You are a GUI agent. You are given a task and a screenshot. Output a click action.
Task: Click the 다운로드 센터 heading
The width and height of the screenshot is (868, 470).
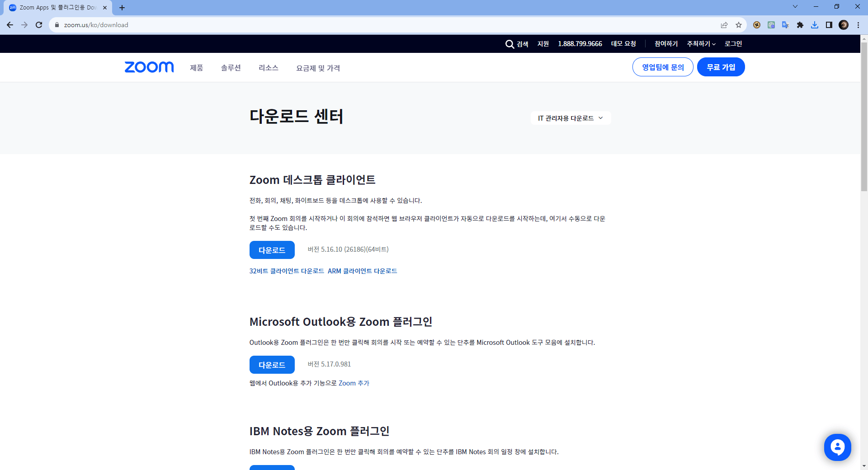coord(297,117)
